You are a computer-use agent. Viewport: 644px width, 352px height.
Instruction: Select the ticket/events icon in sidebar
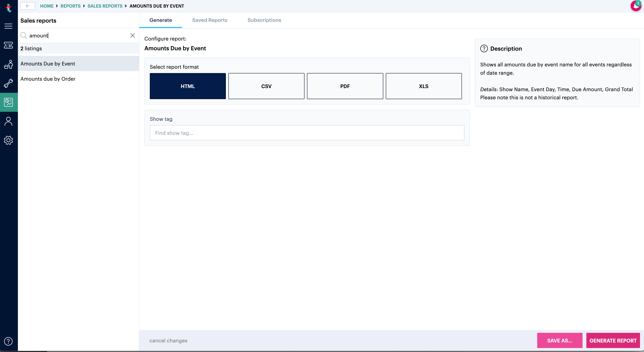pos(8,45)
